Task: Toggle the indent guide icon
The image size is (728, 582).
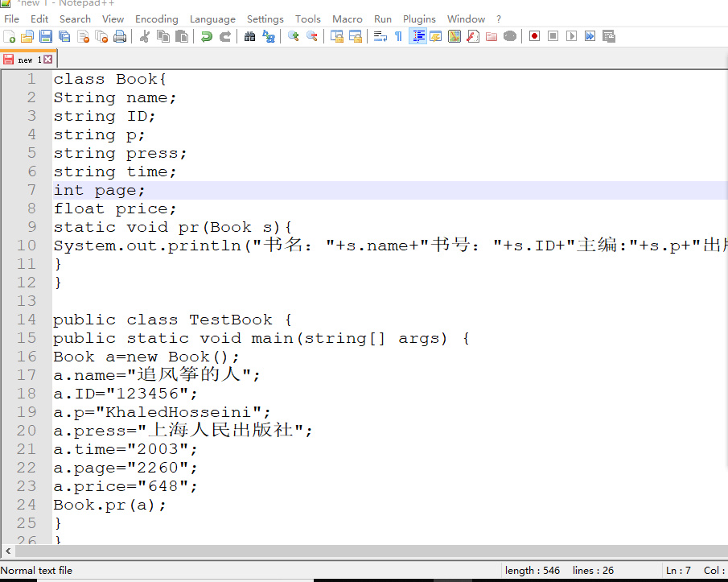Action: pyautogui.click(x=417, y=36)
